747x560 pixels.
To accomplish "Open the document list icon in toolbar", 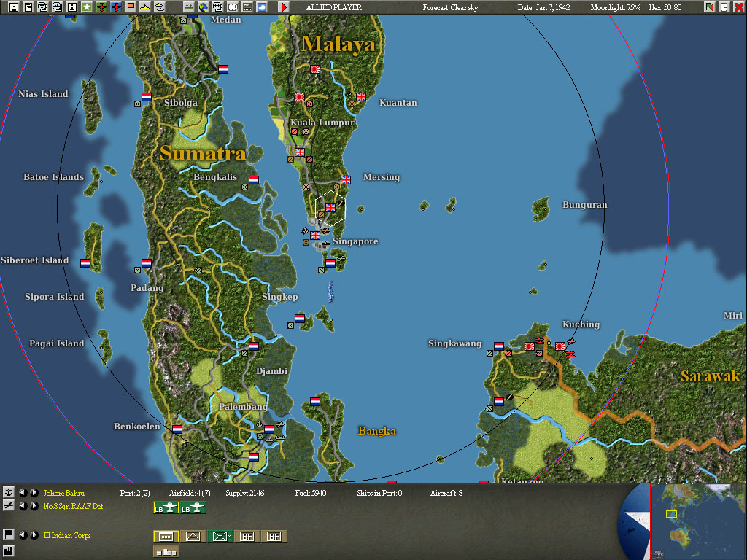I will coord(28,7).
